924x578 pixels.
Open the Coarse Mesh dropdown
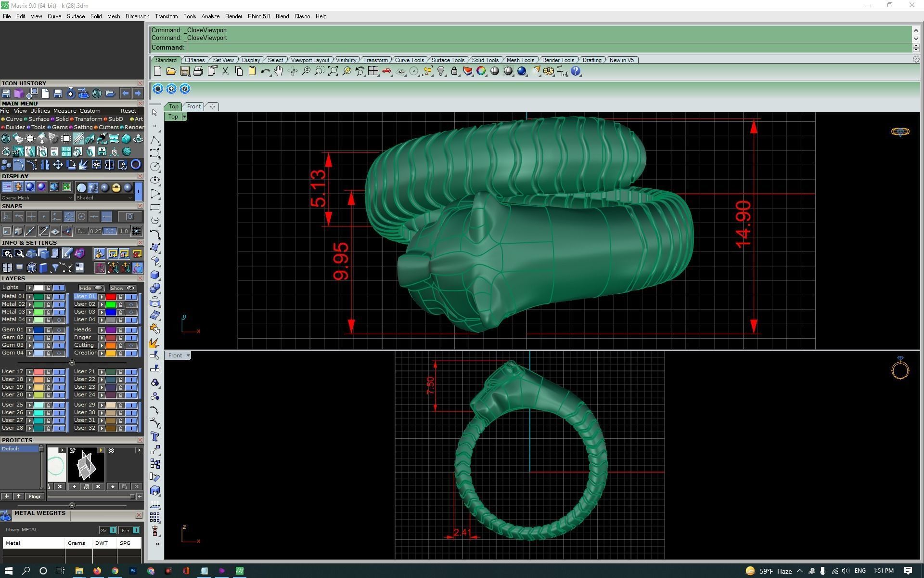[37, 198]
